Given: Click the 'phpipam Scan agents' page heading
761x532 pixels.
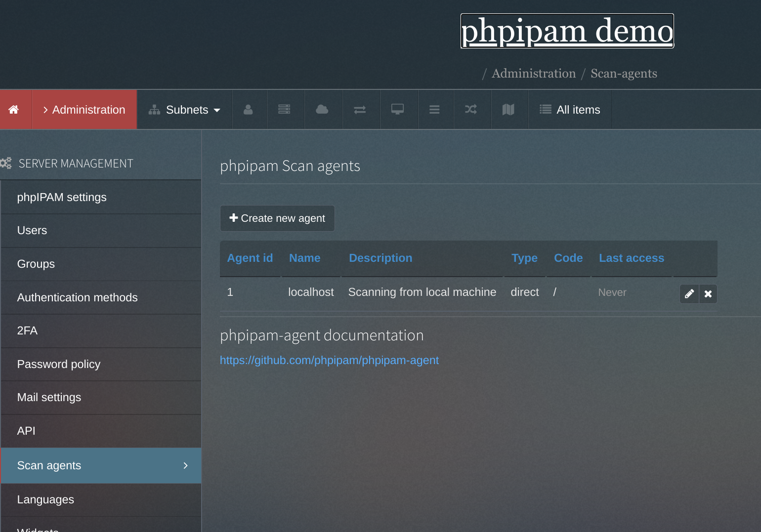Looking at the screenshot, I should click(290, 166).
